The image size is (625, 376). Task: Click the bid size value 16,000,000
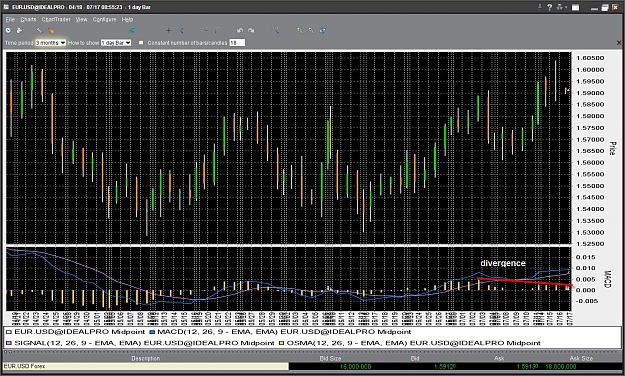pos(356,366)
